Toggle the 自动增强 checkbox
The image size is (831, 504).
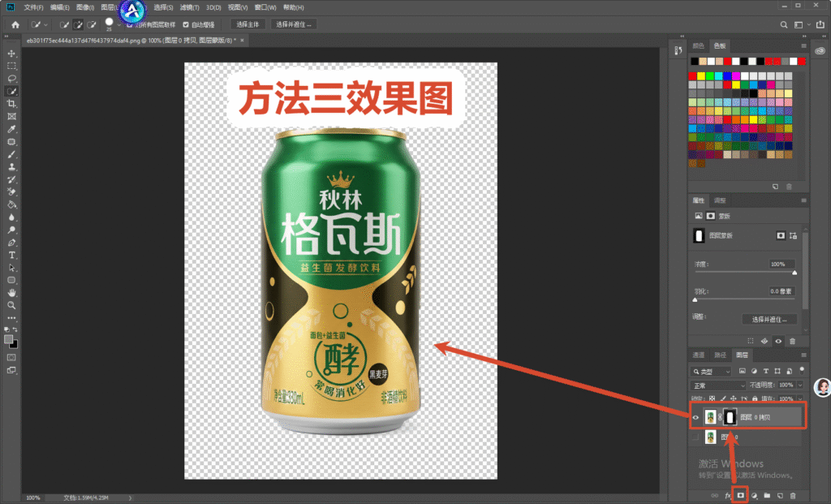pyautogui.click(x=186, y=24)
